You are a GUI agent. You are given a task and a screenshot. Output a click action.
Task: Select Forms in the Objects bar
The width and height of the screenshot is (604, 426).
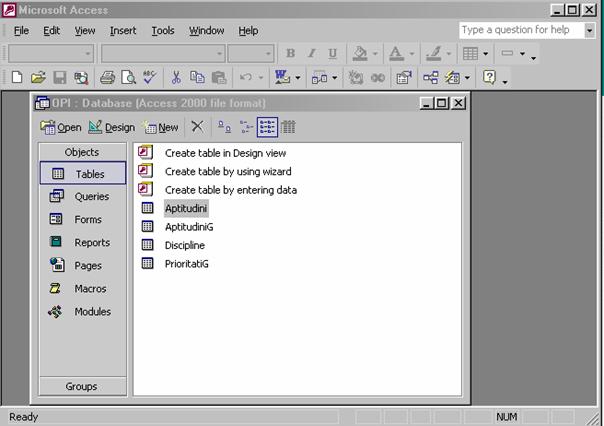[x=82, y=220]
